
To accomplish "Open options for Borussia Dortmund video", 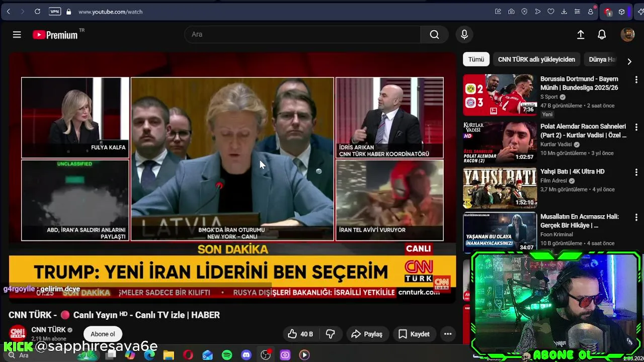I will (636, 80).
